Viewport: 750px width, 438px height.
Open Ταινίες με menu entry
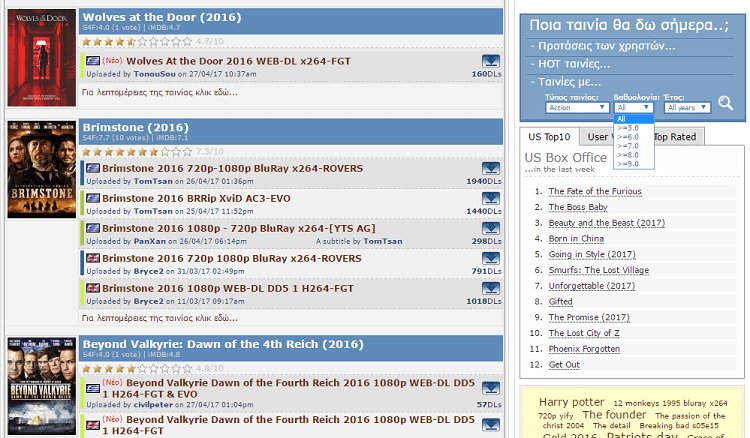[565, 82]
